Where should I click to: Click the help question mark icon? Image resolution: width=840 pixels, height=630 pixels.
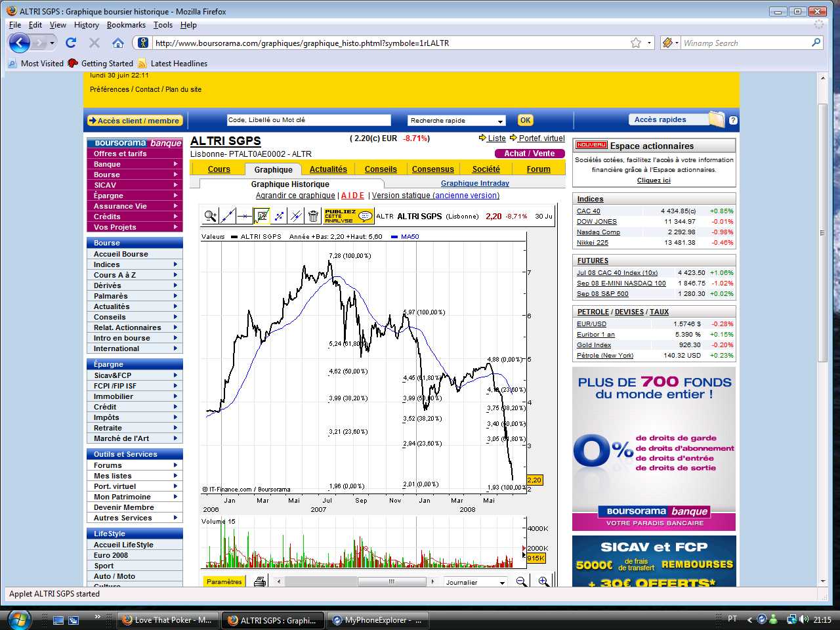[733, 120]
